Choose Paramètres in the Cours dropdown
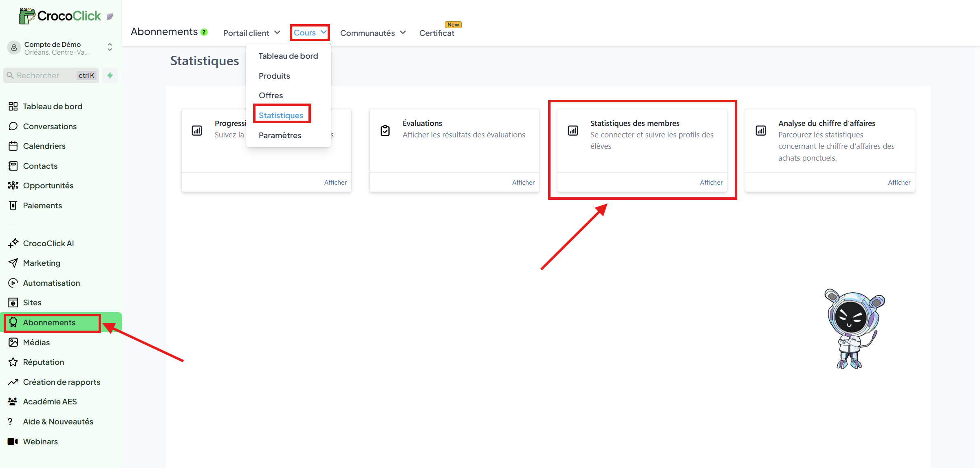 pos(280,135)
